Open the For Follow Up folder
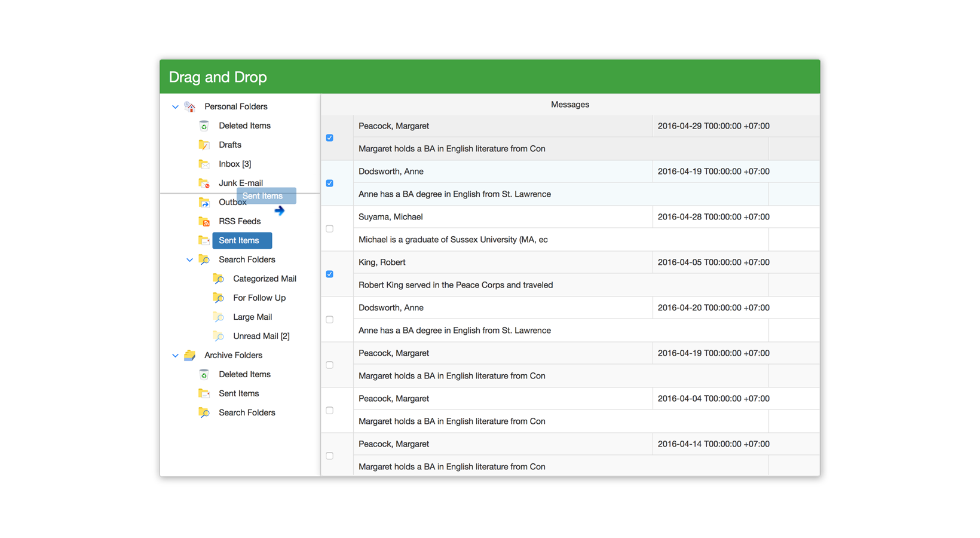Screen dimensions: 980x538 pos(259,298)
